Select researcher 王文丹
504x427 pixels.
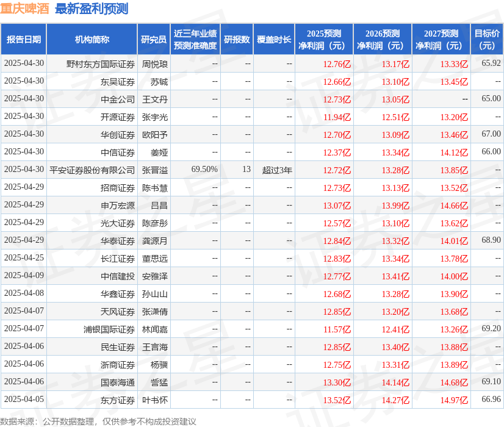point(155,99)
